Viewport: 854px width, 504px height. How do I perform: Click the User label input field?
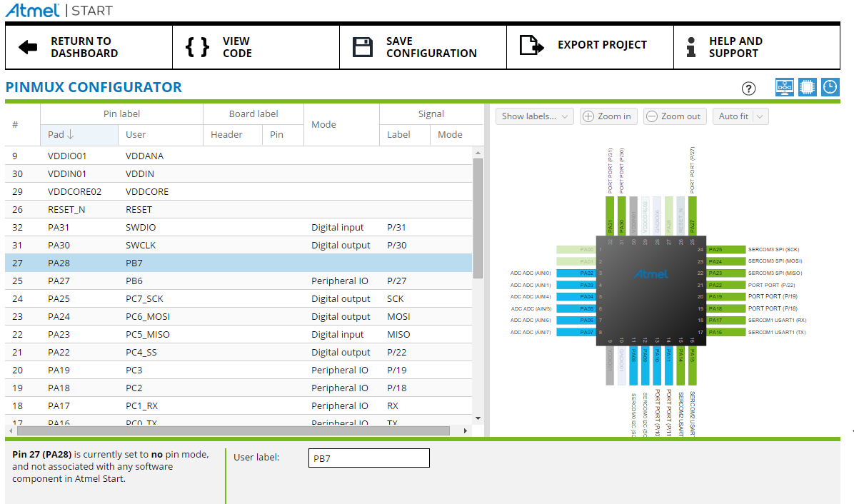click(x=368, y=458)
